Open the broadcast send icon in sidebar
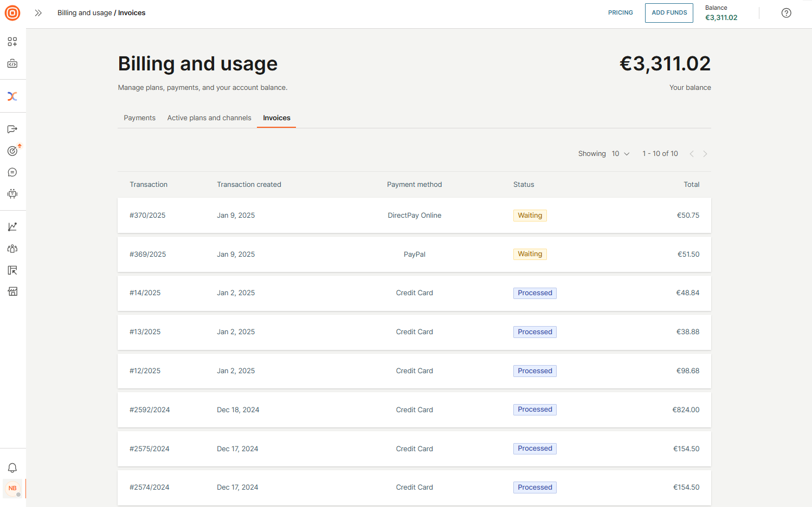Image resolution: width=812 pixels, height=507 pixels. 12,129
